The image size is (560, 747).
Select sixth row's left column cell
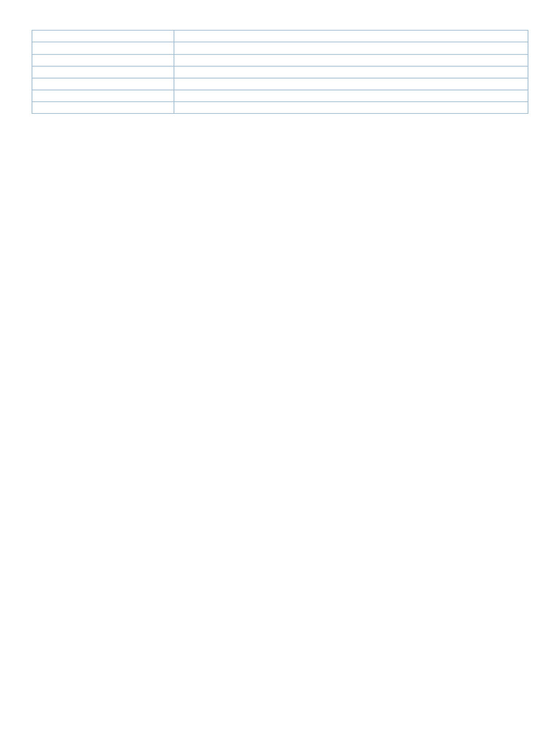click(x=103, y=96)
